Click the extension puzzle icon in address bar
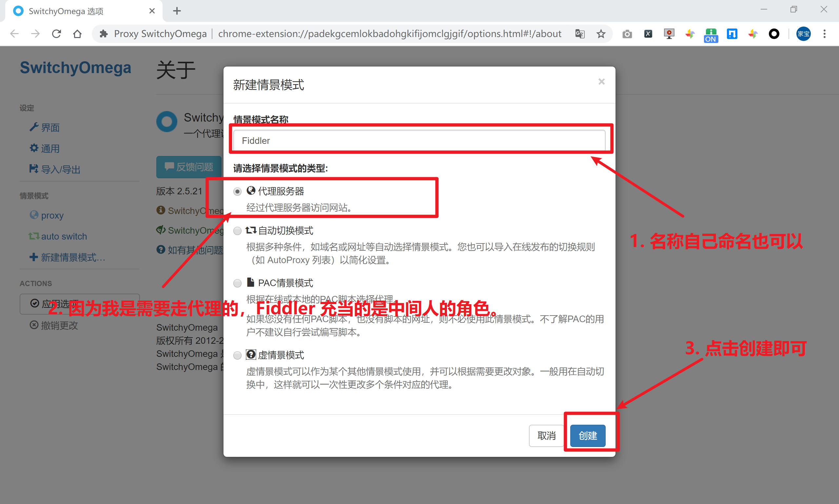The height and width of the screenshot is (504, 839). pyautogui.click(x=103, y=34)
